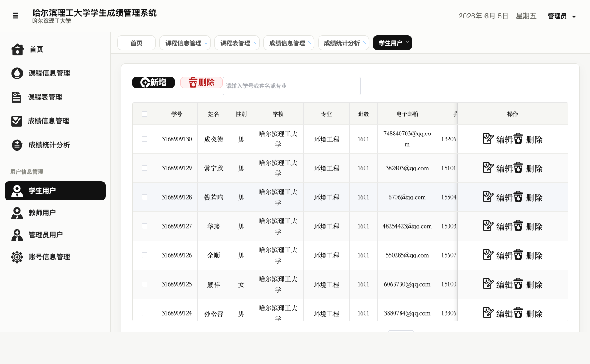Viewport: 590px width, 364px height.
Task: Click the 成绩统计分析 shield icon
Action: 17,145
